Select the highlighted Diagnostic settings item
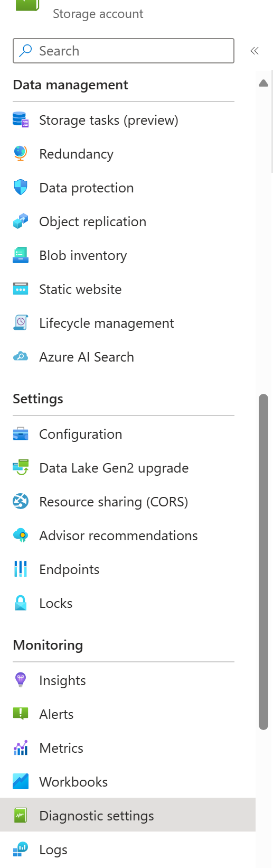This screenshot has height=868, width=273. click(128, 816)
